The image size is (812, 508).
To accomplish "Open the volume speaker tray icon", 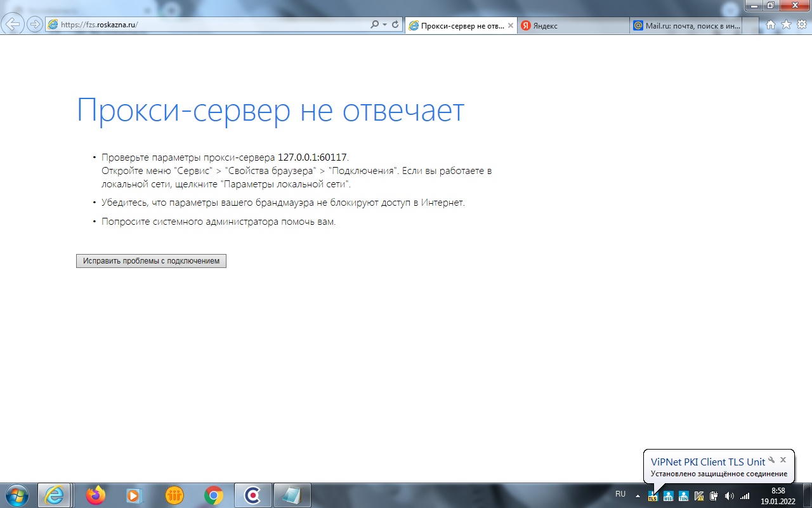I will [x=730, y=495].
